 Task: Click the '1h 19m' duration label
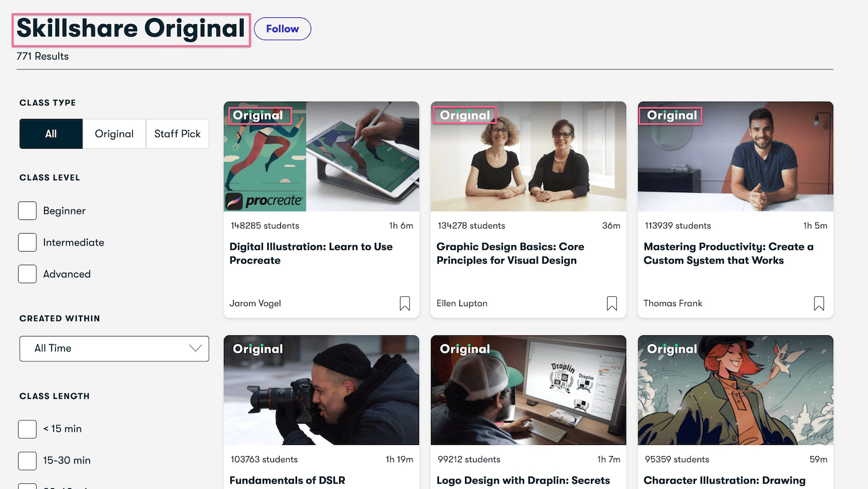coord(399,459)
